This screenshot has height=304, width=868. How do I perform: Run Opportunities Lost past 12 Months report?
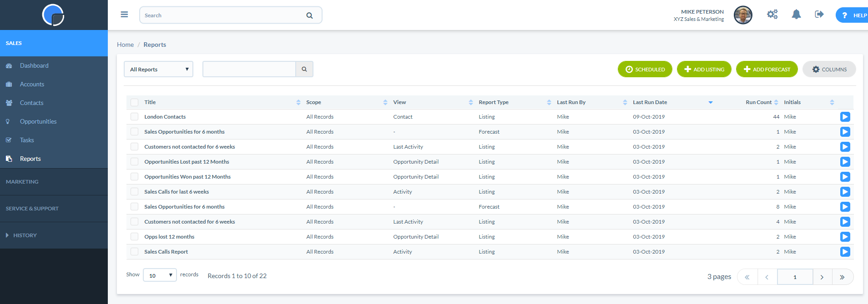(845, 162)
